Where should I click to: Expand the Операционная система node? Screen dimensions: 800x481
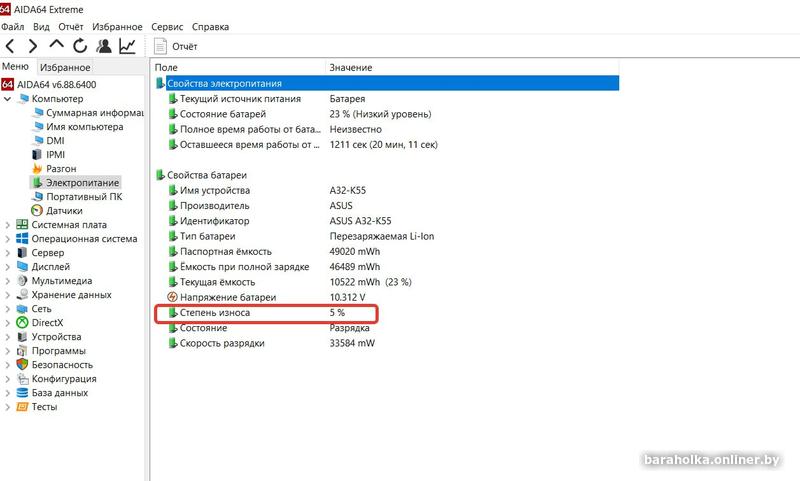[7, 238]
